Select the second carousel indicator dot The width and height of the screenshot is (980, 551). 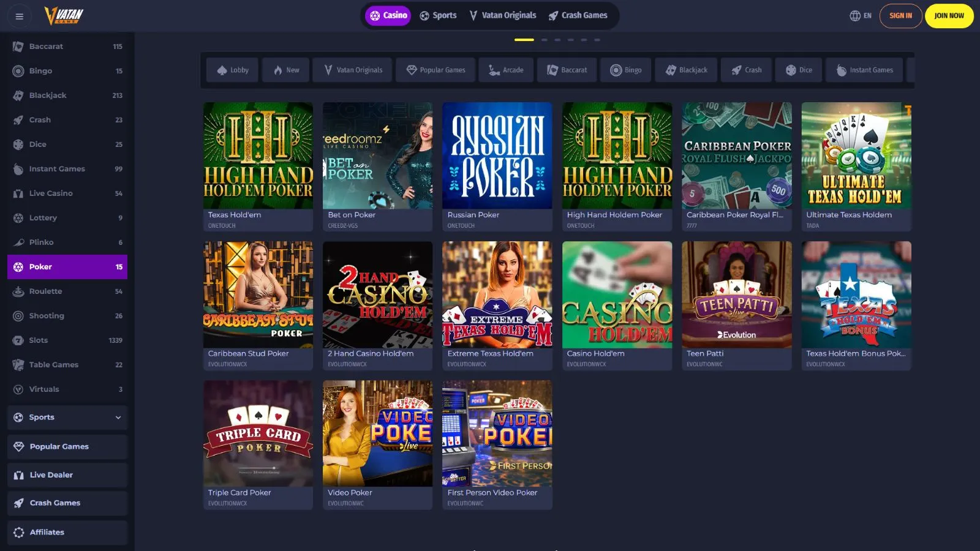click(x=544, y=40)
